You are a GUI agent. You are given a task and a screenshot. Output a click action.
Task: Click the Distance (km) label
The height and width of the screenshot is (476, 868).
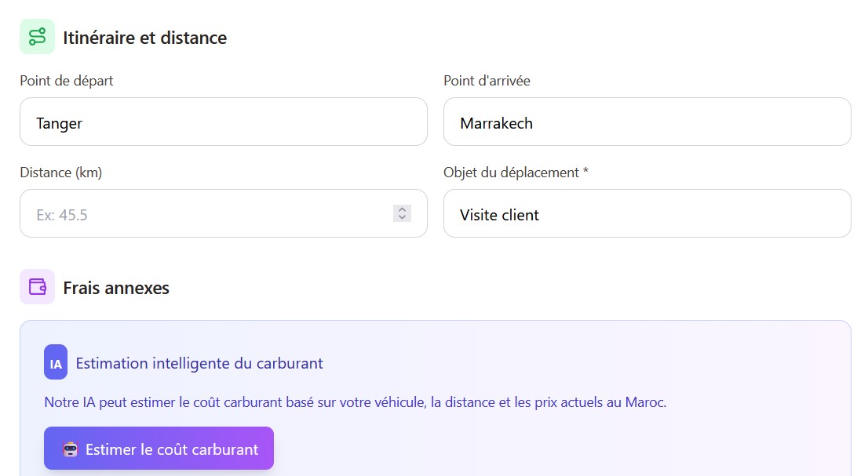tap(60, 173)
